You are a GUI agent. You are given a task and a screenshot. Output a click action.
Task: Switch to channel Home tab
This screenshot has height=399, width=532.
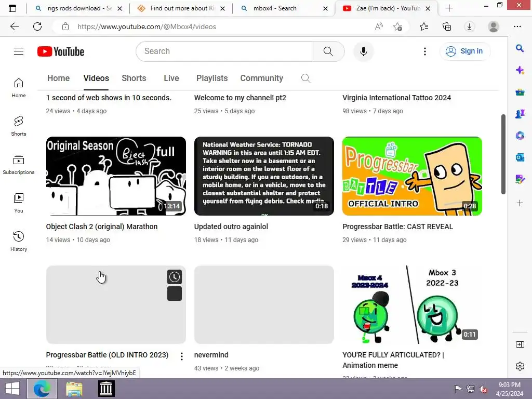58,78
